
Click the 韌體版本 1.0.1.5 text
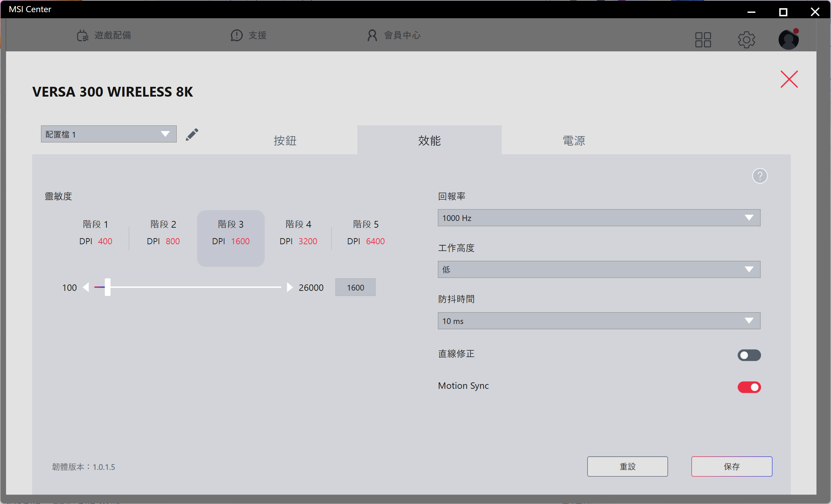[x=84, y=467]
